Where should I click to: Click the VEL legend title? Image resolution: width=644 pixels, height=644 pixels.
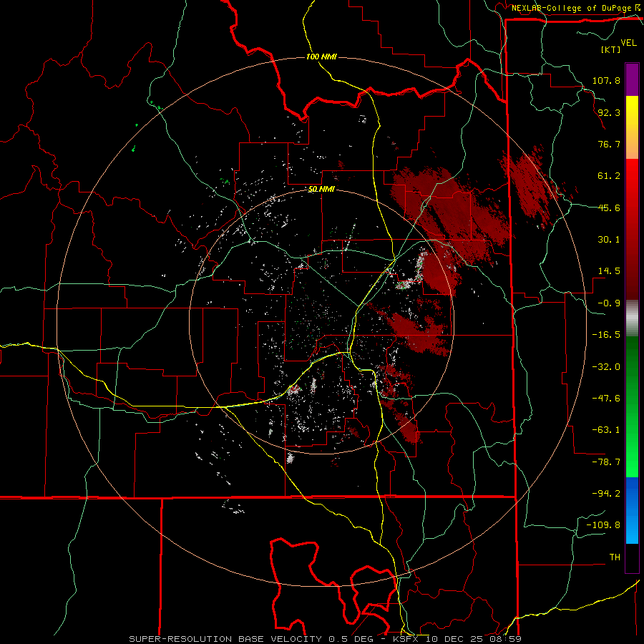coord(629,43)
